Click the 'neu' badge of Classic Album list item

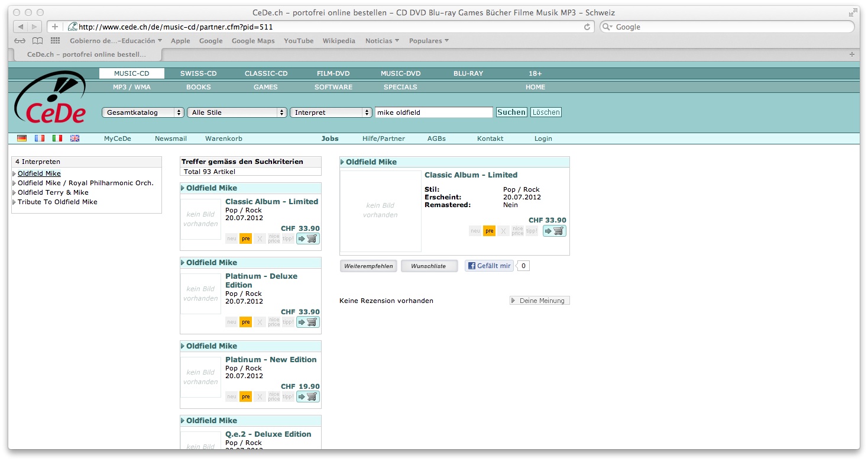pos(231,238)
